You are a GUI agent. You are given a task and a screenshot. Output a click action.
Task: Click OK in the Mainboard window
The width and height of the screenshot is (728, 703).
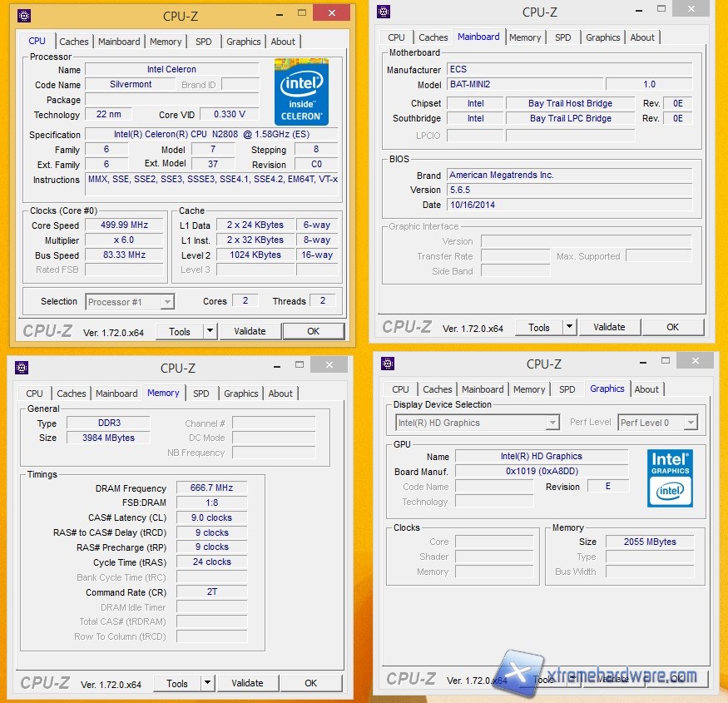click(x=672, y=327)
